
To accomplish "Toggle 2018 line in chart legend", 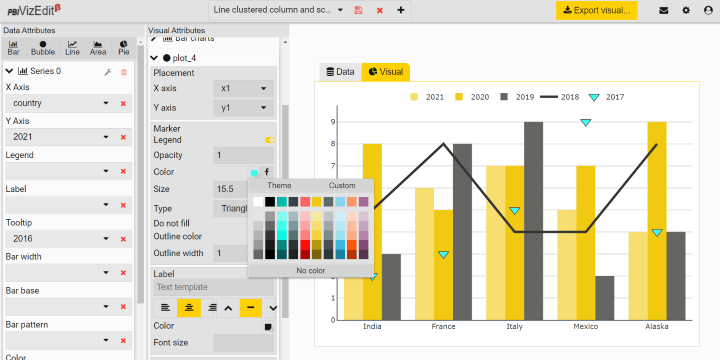I will [559, 97].
